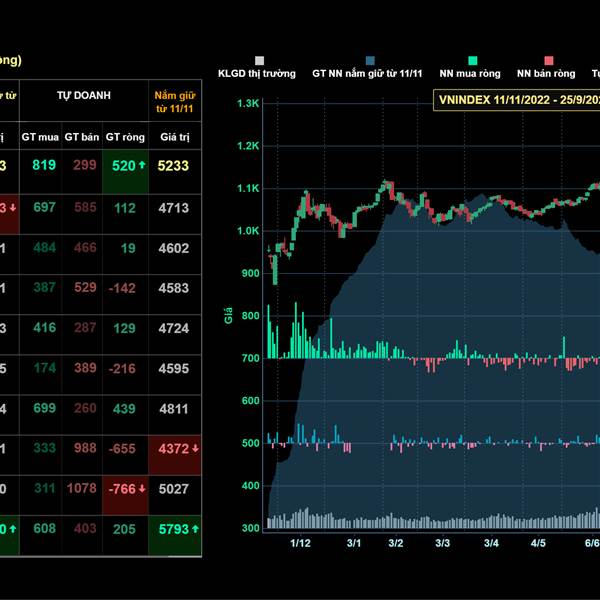600x600 pixels.
Task: Click the 4713 holding value
Action: pyautogui.click(x=174, y=208)
